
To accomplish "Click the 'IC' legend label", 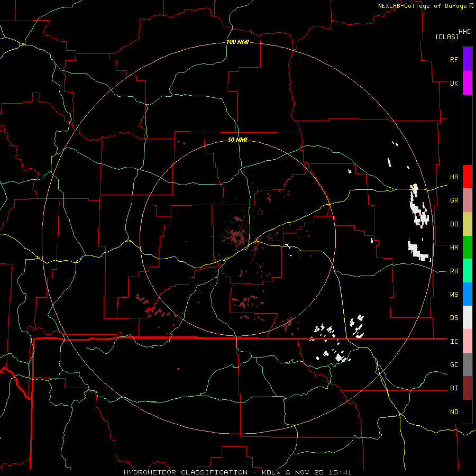I will coord(454,342).
